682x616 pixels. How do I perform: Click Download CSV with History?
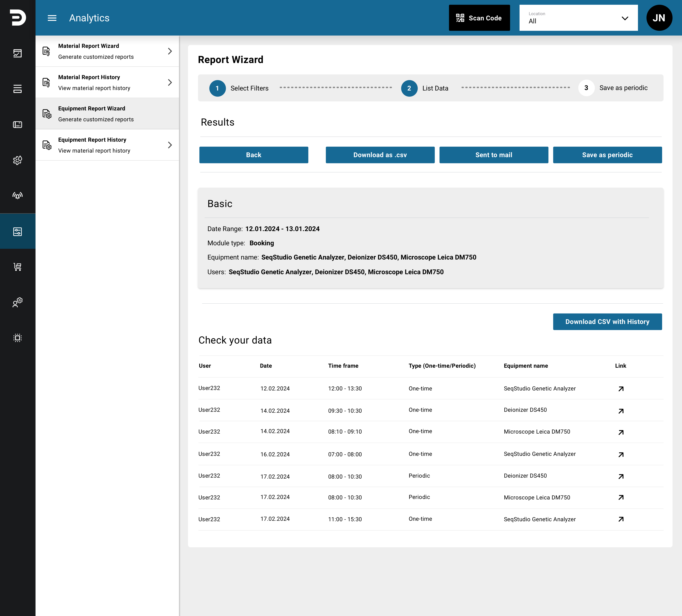click(608, 322)
